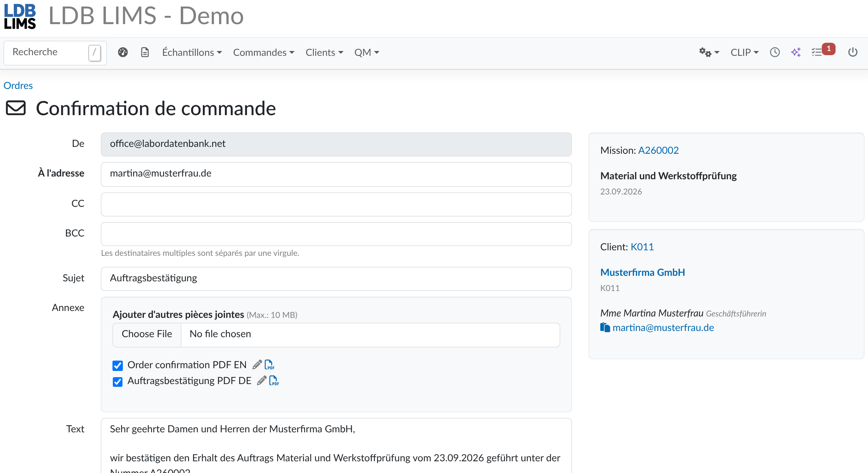Click the power logout icon
The image size is (868, 473).
coord(853,52)
